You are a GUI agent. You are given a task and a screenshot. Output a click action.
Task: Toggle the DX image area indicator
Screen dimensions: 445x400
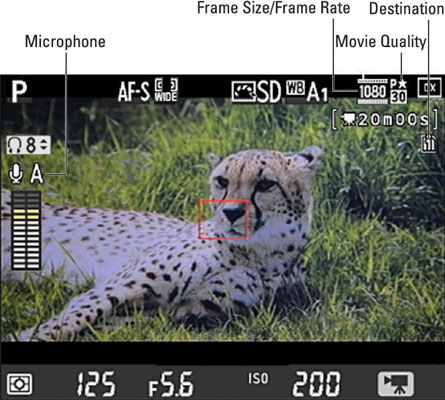(429, 88)
